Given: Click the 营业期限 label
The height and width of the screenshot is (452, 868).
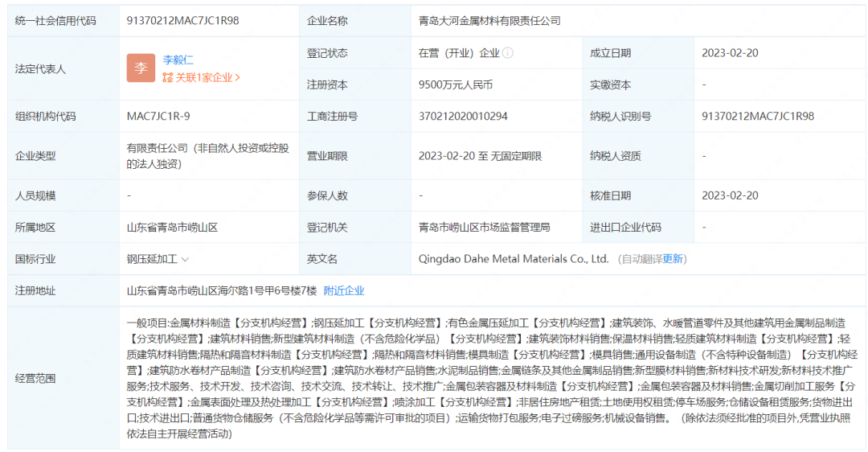Looking at the screenshot, I should click(327, 156).
